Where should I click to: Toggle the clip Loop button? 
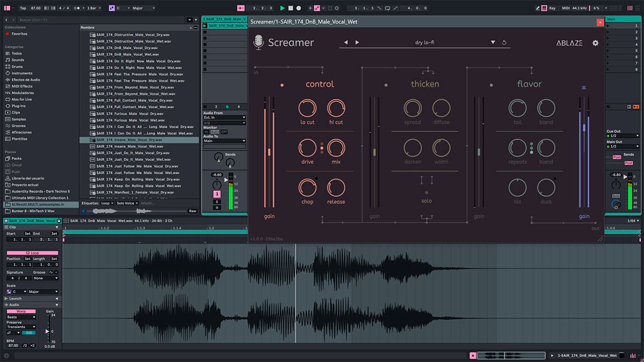point(33,253)
